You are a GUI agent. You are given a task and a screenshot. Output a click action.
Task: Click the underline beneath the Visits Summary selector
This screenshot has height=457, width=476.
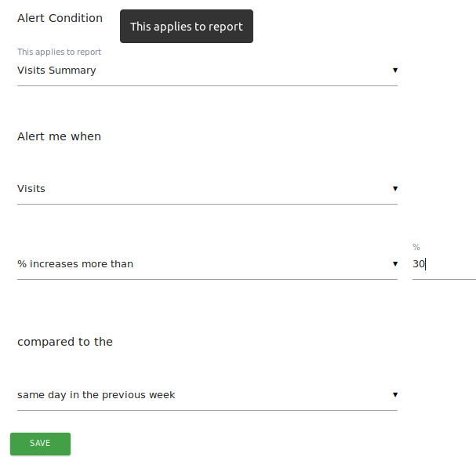[x=207, y=85]
